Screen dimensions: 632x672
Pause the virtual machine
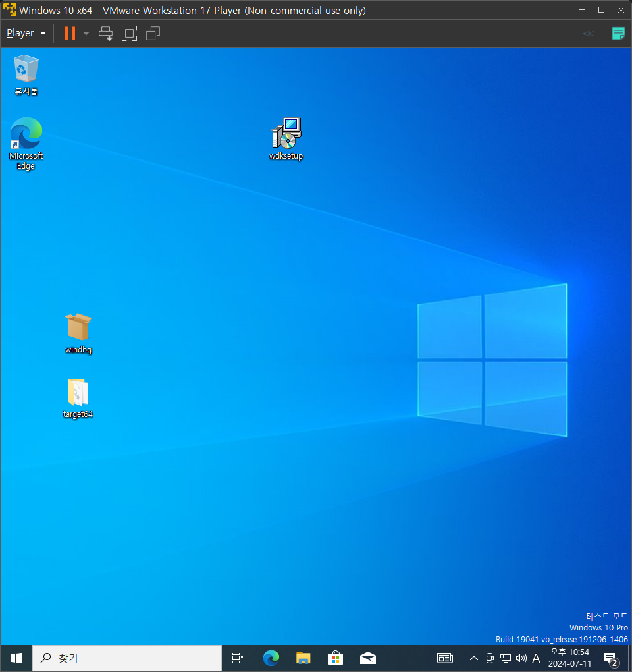point(70,33)
